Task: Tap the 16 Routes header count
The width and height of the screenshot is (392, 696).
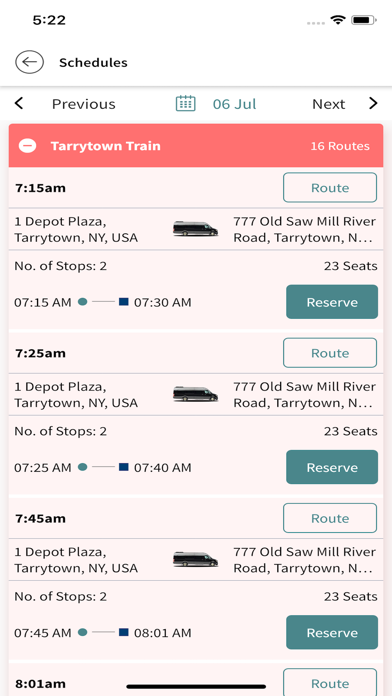Action: coord(340,146)
